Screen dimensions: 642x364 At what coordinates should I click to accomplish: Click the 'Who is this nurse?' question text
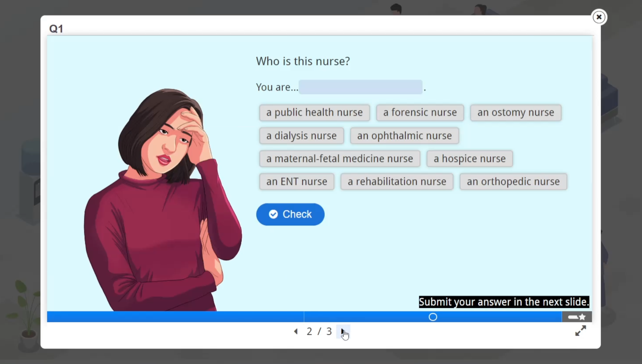(x=303, y=61)
